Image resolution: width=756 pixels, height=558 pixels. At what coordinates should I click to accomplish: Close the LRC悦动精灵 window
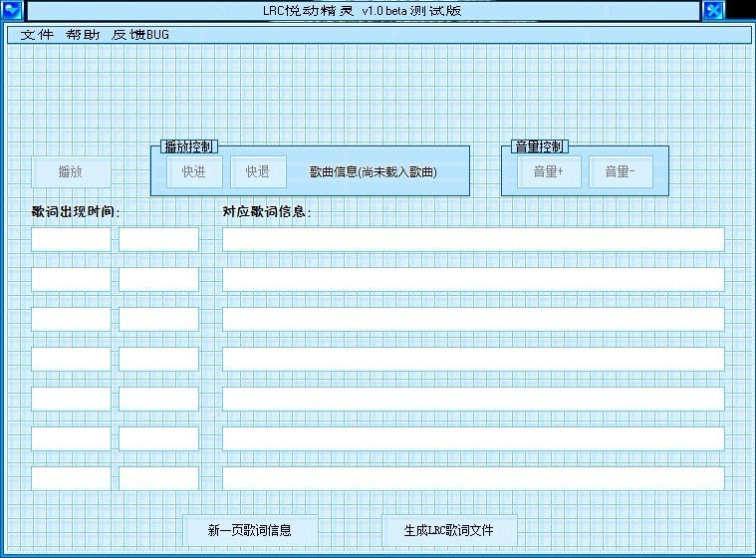pos(713,10)
